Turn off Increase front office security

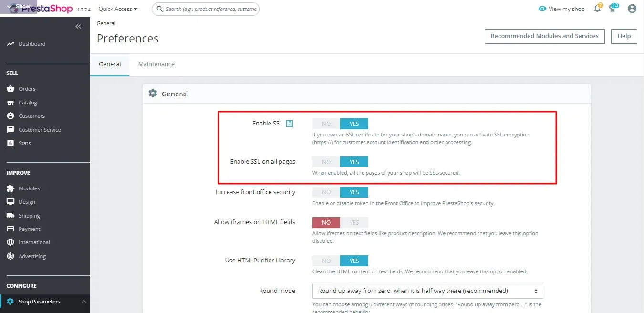click(326, 192)
